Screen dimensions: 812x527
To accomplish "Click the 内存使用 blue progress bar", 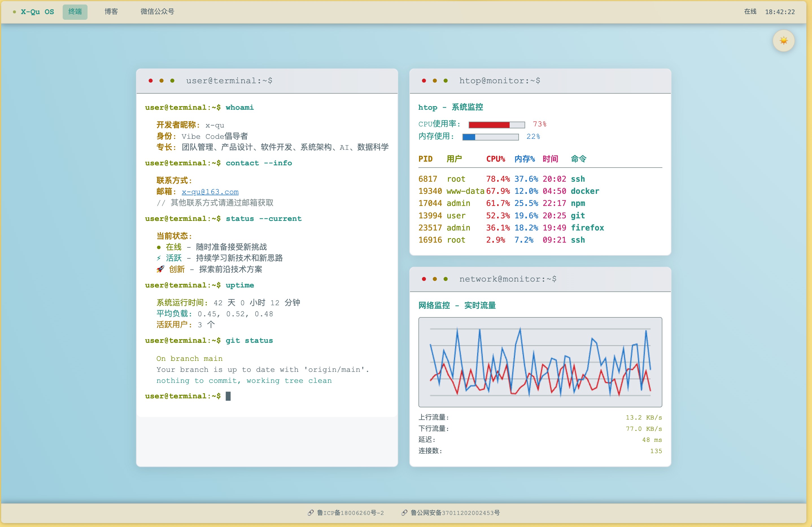I will click(491, 137).
